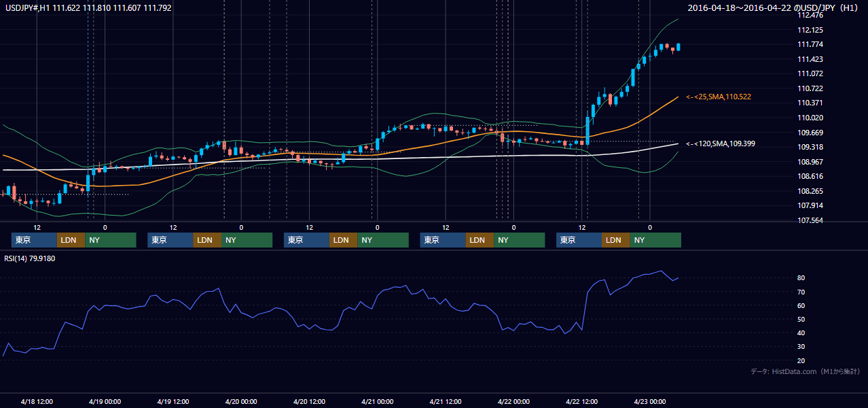Click price axis label 107.564

tap(810, 220)
